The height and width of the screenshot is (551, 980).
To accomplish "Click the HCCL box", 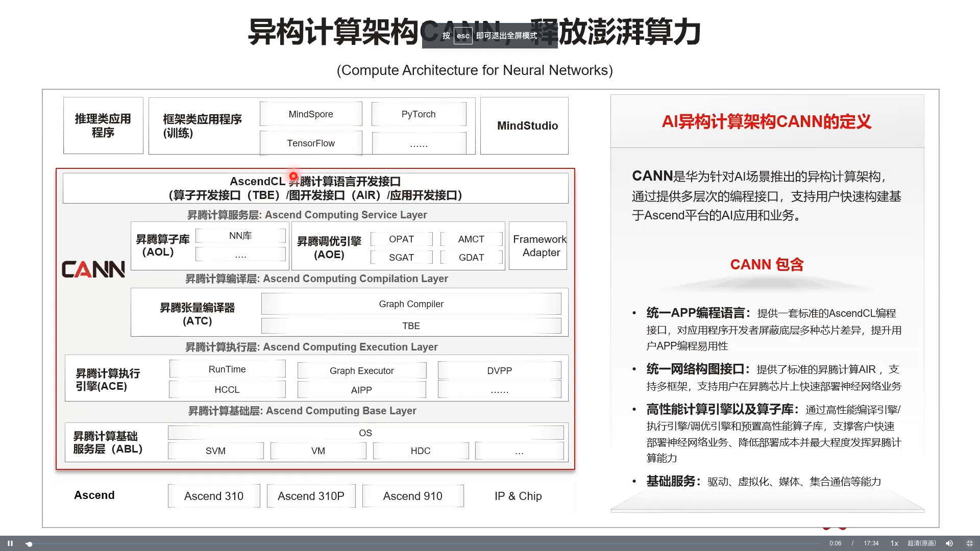I will point(227,390).
